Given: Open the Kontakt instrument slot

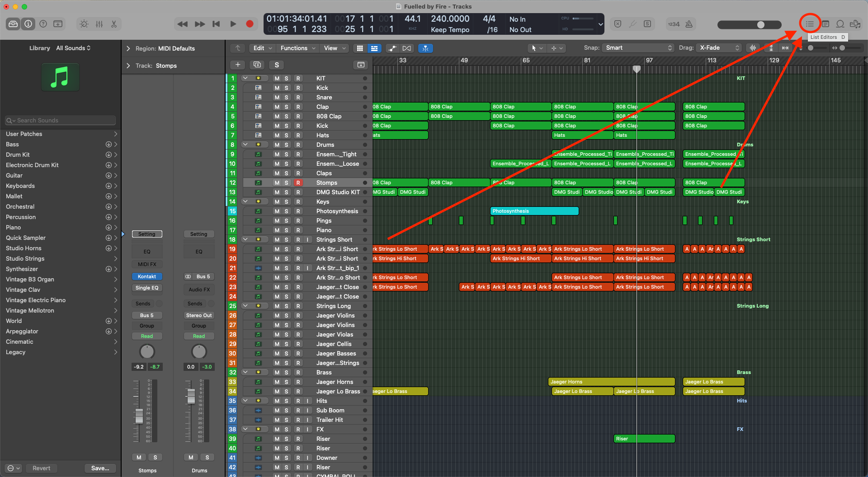Looking at the screenshot, I should tap(147, 276).
